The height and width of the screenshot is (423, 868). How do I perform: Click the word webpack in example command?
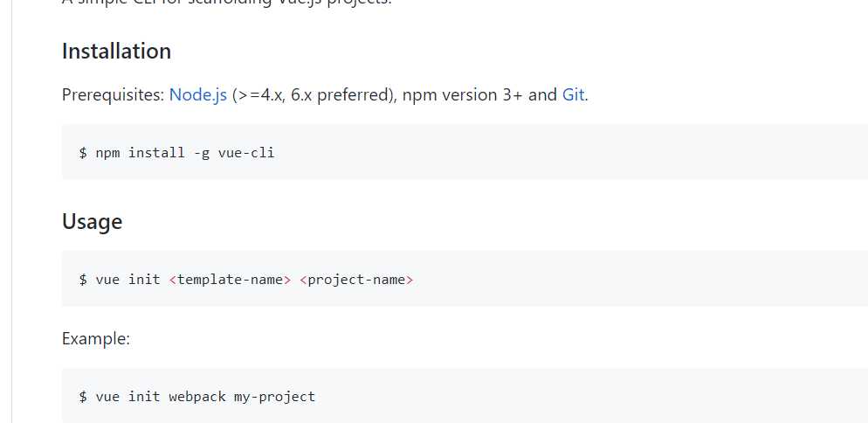(197, 397)
